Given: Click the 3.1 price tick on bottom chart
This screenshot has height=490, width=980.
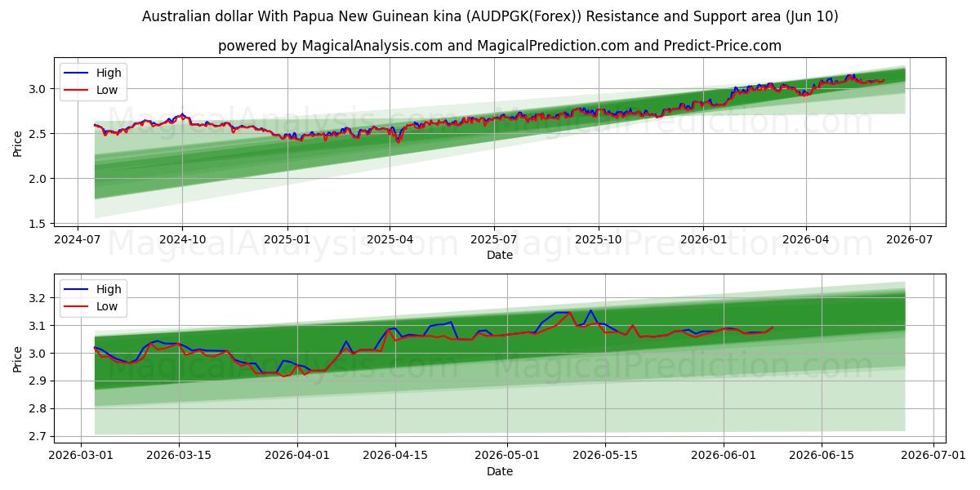Looking at the screenshot, I should click(x=39, y=326).
